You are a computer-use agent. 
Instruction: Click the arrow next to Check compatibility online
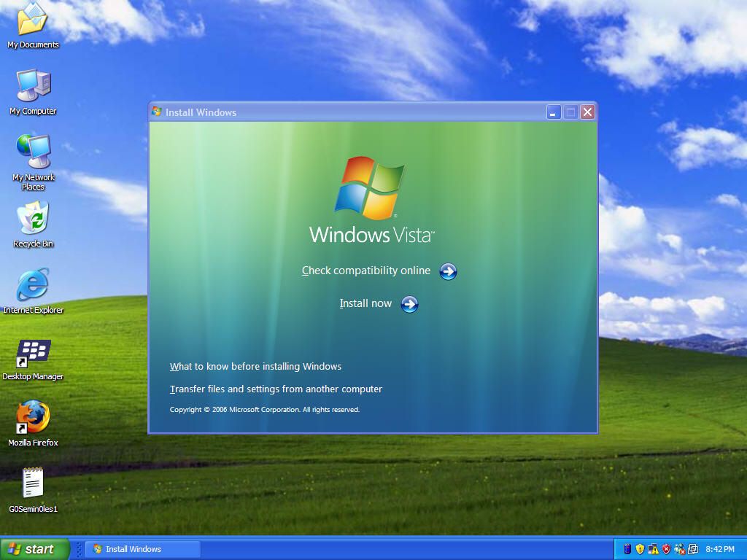click(448, 271)
